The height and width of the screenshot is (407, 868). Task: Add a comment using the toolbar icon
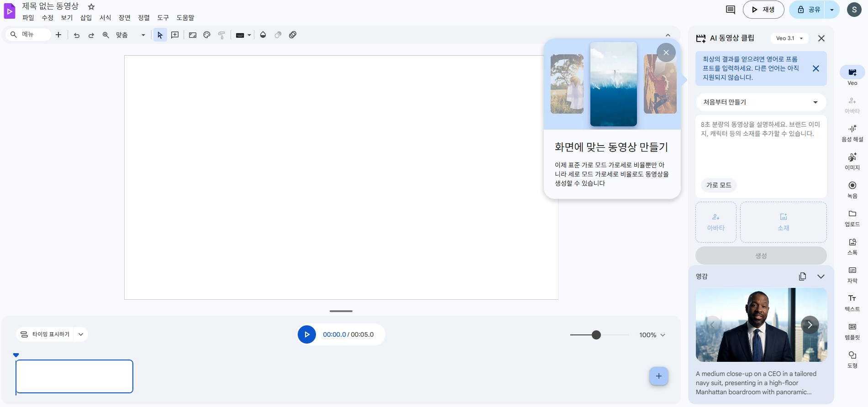pos(175,35)
